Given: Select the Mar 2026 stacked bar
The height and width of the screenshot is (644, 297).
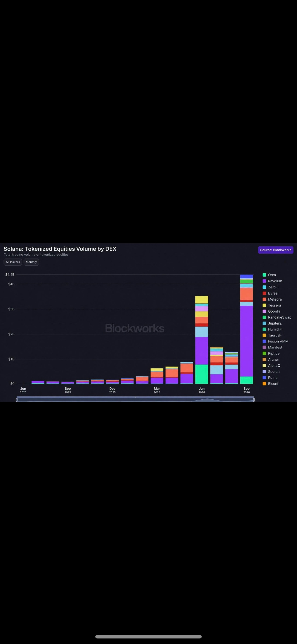Looking at the screenshot, I should coord(157,376).
